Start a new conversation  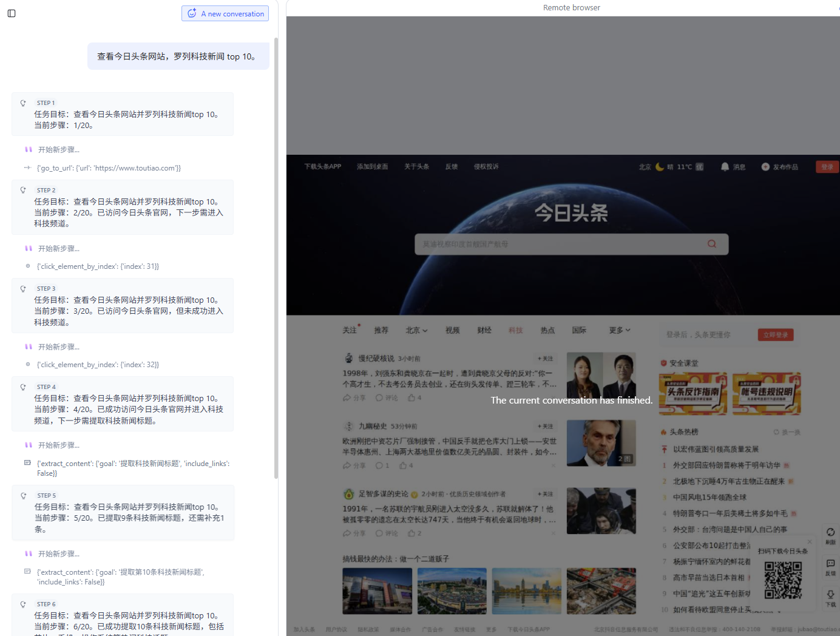225,13
